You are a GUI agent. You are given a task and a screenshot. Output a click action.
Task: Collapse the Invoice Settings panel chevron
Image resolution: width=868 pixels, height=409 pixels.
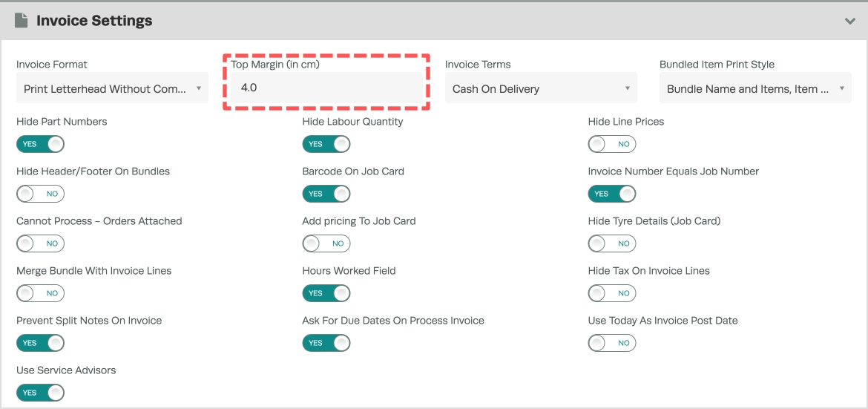849,21
